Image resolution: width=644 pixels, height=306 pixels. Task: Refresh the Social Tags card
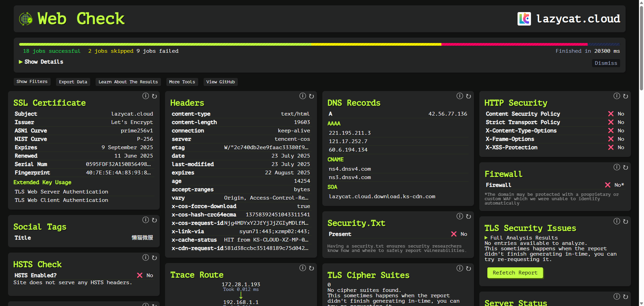coord(154,220)
